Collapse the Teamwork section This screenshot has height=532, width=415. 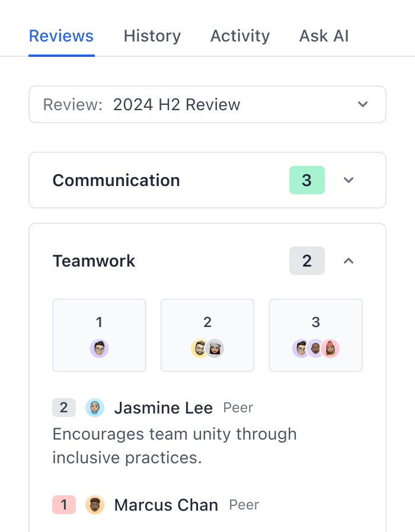coord(349,261)
